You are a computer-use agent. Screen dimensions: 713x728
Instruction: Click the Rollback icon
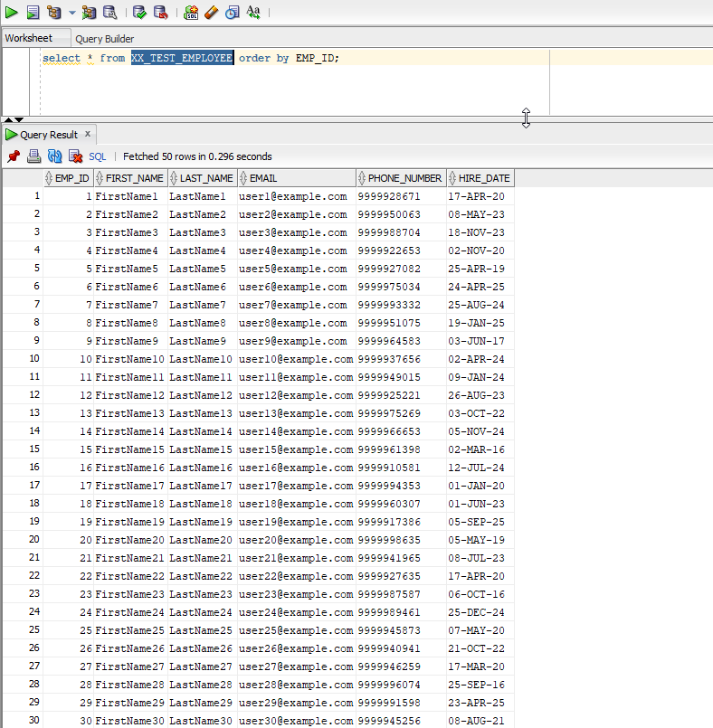[x=160, y=13]
